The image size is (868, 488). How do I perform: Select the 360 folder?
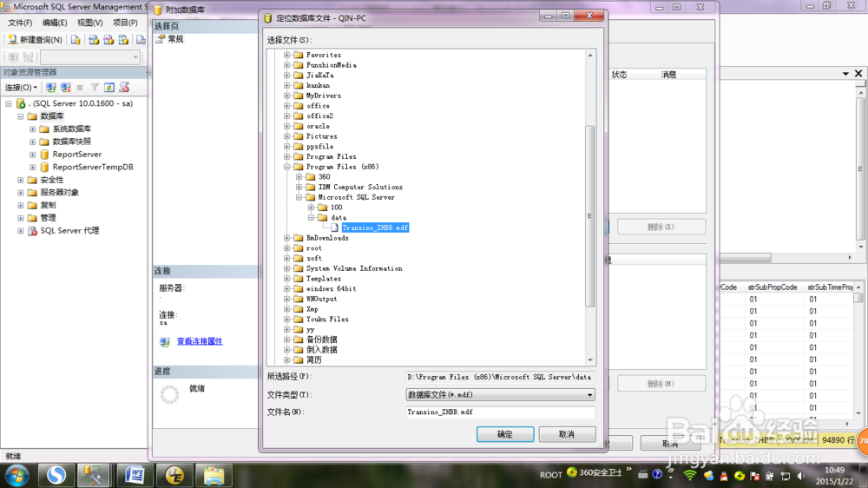point(324,177)
